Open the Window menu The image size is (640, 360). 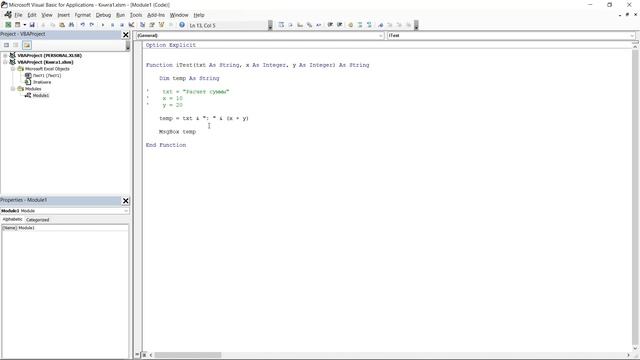click(x=179, y=15)
